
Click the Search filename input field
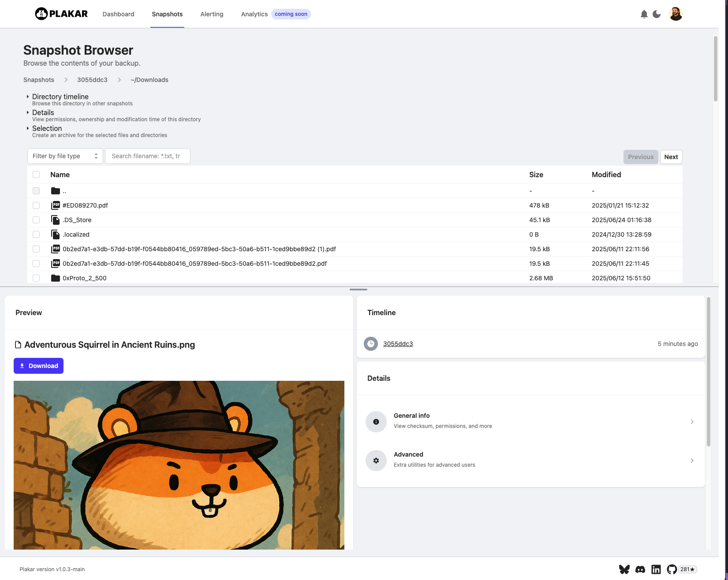[x=147, y=156]
